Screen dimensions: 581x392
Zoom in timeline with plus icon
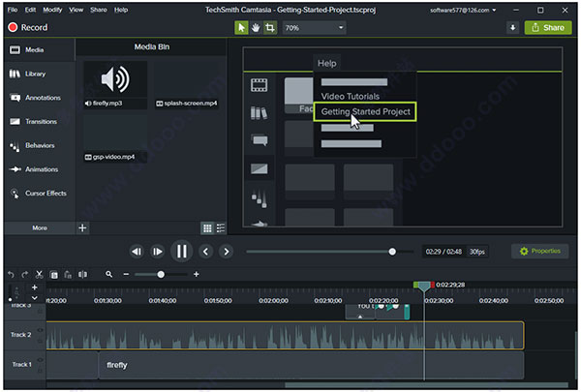click(x=197, y=275)
